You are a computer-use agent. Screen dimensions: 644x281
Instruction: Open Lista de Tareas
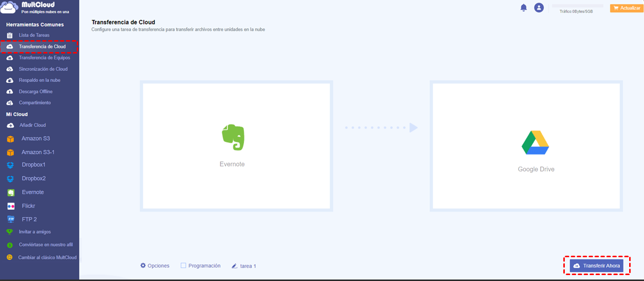[x=34, y=35]
